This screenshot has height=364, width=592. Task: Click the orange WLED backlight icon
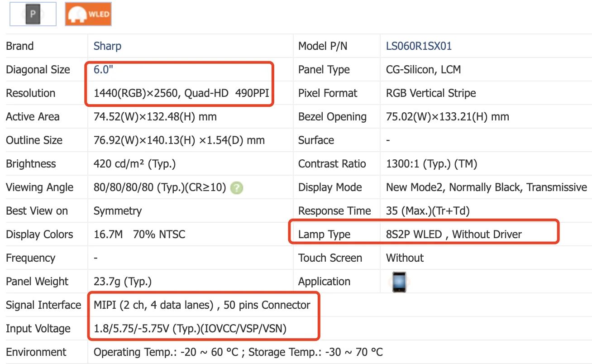click(88, 14)
